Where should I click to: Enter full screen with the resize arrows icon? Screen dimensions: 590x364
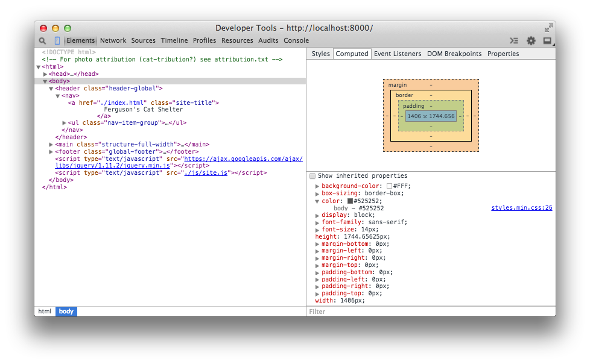point(548,28)
